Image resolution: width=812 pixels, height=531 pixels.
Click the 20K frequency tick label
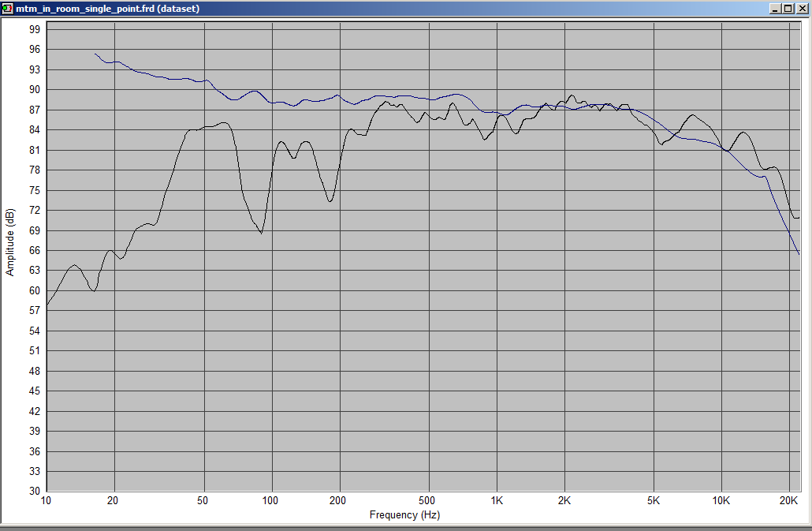pos(788,500)
